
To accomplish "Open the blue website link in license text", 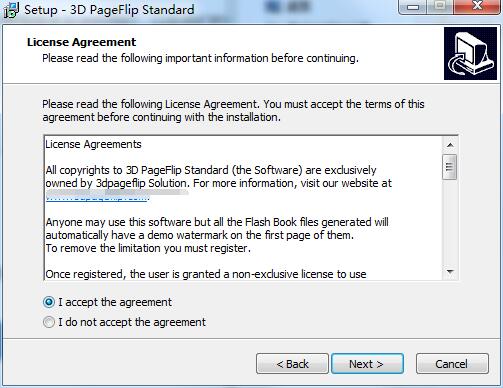I will click(x=97, y=197).
